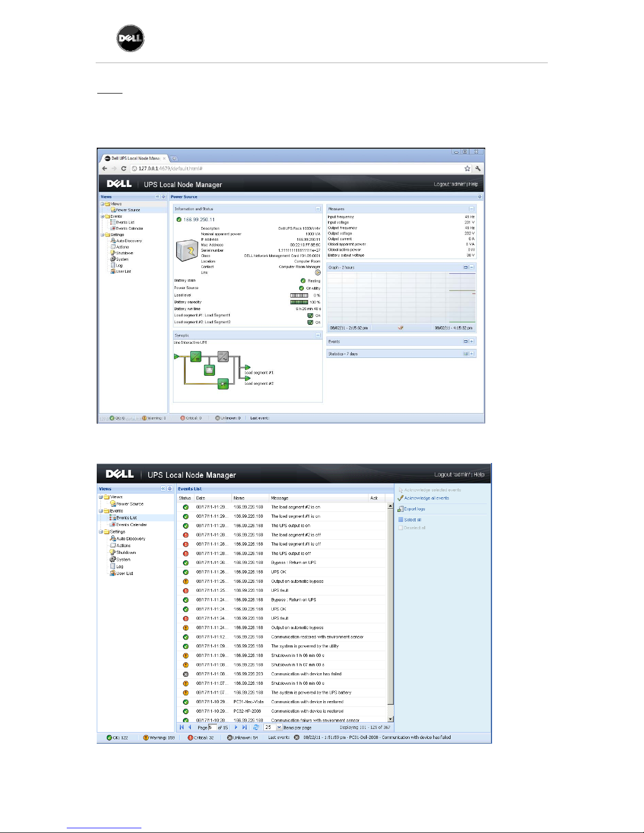Open the browser wrench menu
644x833 pixels.
478,169
